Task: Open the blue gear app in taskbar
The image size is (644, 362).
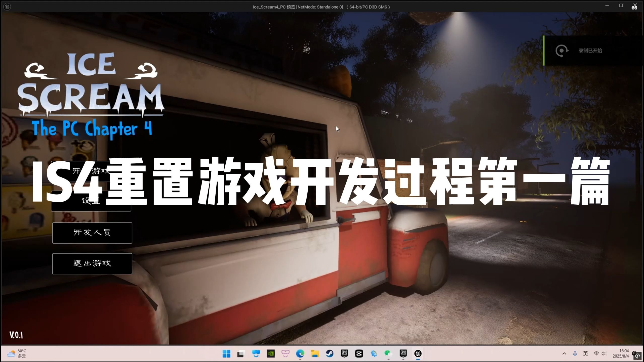Action: point(374,354)
